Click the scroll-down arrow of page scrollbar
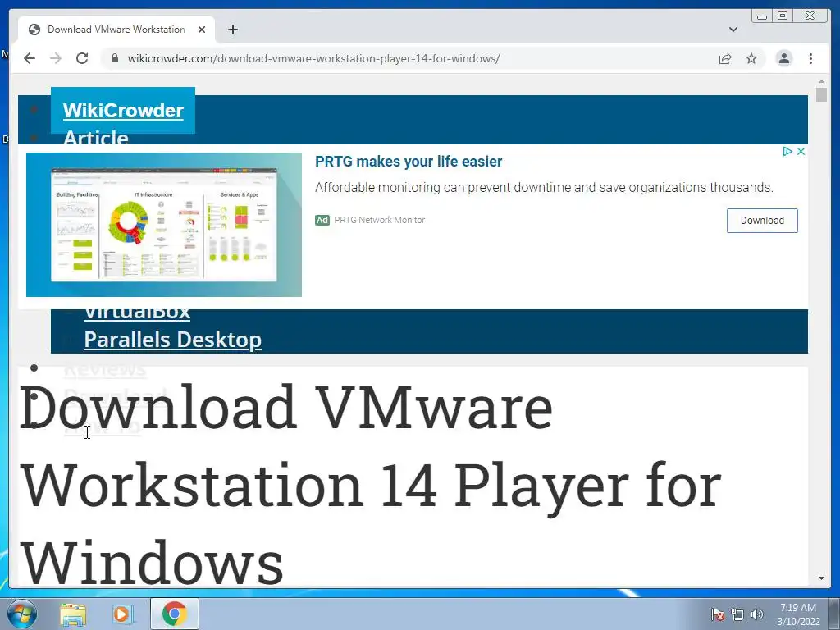This screenshot has width=840, height=630. (821, 578)
